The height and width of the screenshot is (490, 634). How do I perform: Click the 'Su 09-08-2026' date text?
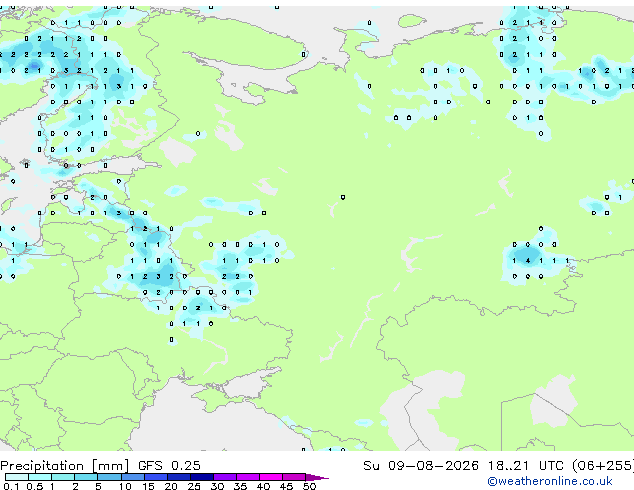pyautogui.click(x=421, y=466)
